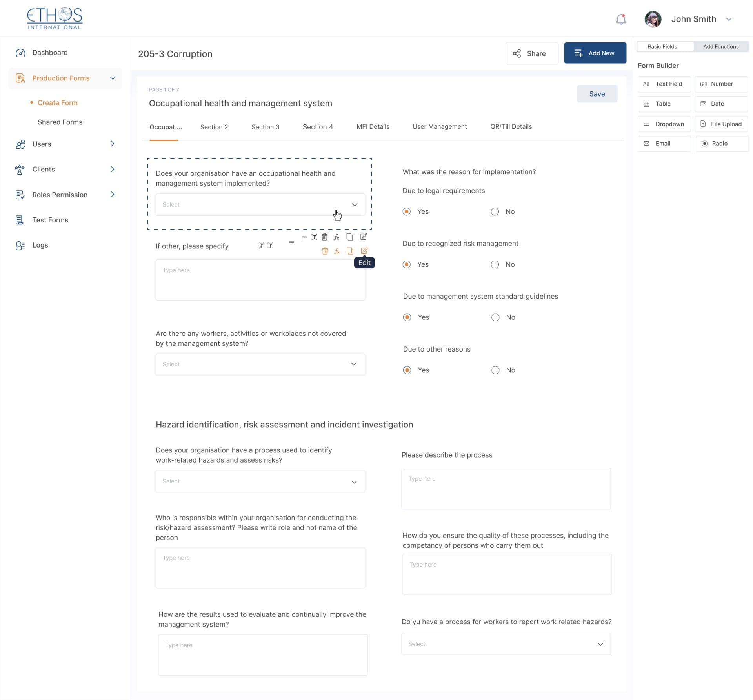Click the Save button

(x=597, y=93)
